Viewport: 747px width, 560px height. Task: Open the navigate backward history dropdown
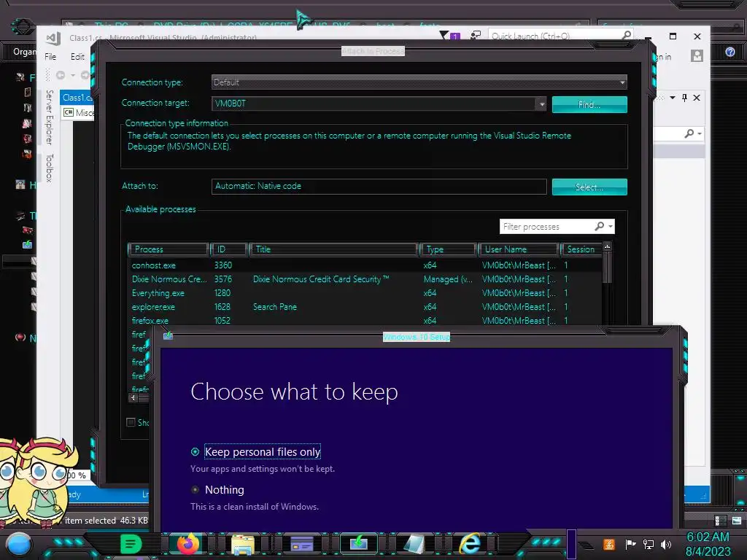73,75
